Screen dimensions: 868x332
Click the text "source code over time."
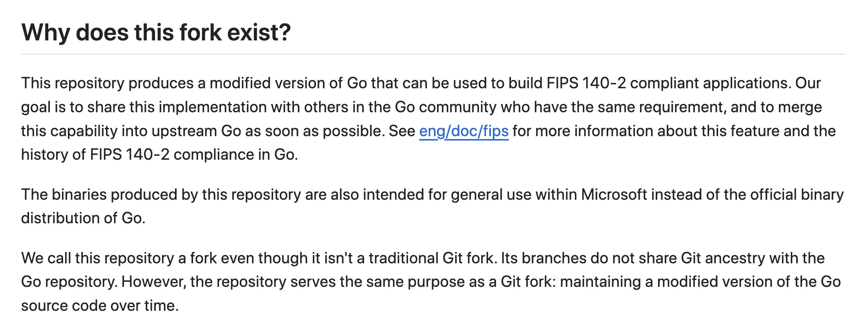(100, 306)
